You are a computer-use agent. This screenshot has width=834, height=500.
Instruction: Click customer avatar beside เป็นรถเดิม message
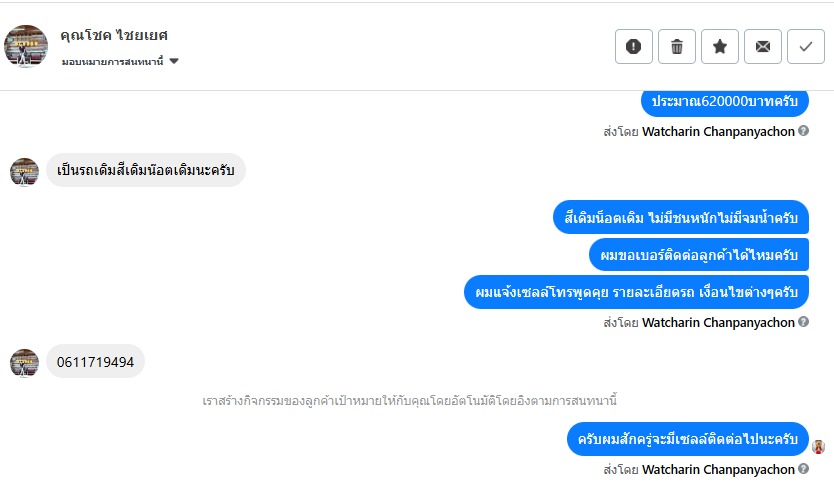24,171
